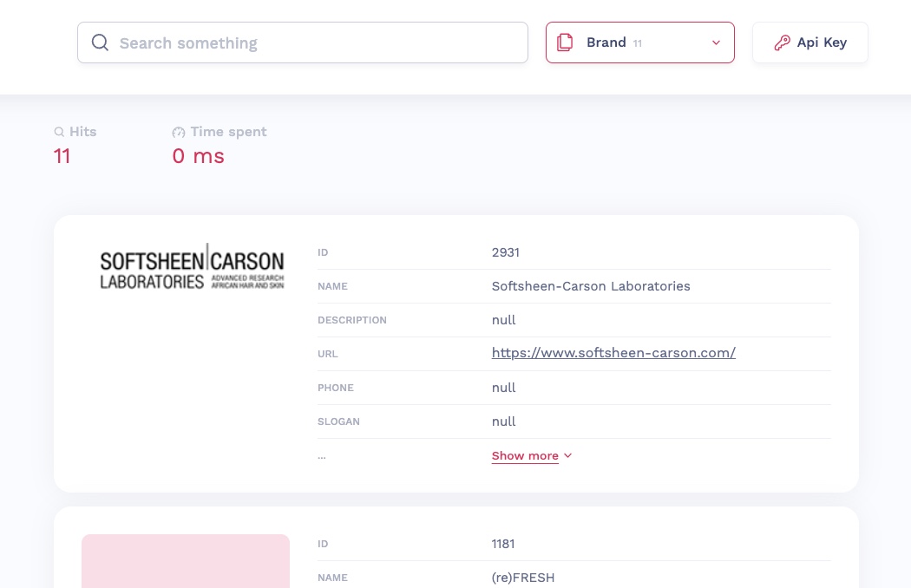Click the Time spent label
The width and height of the screenshot is (911, 588).
pyautogui.click(x=228, y=132)
